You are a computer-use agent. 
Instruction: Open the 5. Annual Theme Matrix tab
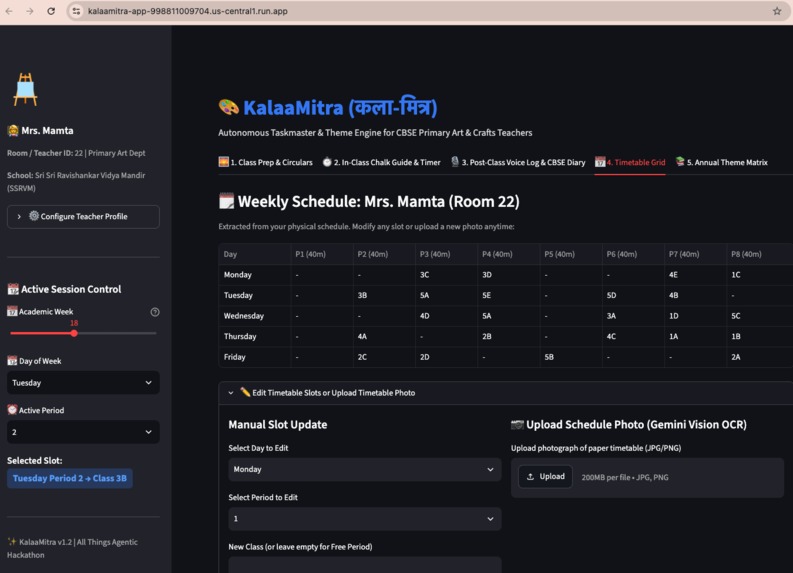[x=722, y=162]
